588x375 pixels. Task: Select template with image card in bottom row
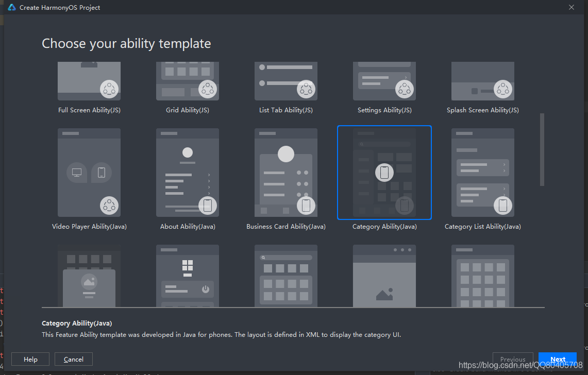(89, 276)
